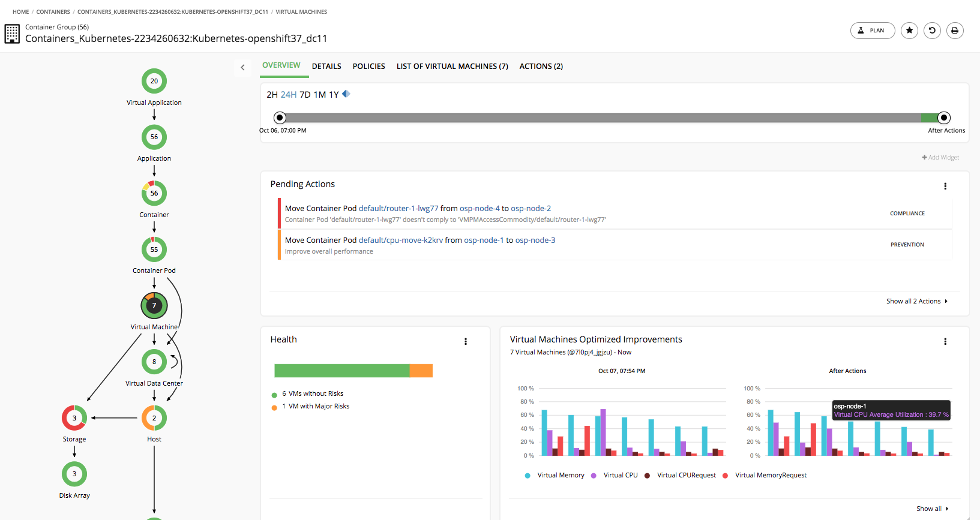Go to CONTAINERS breadcrumb
This screenshot has height=520, width=980.
pyautogui.click(x=53, y=12)
